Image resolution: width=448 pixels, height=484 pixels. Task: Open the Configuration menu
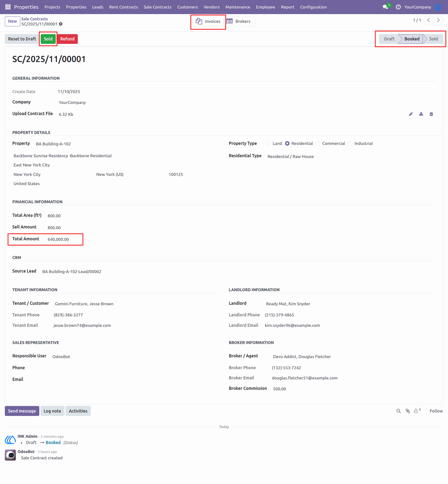313,7
